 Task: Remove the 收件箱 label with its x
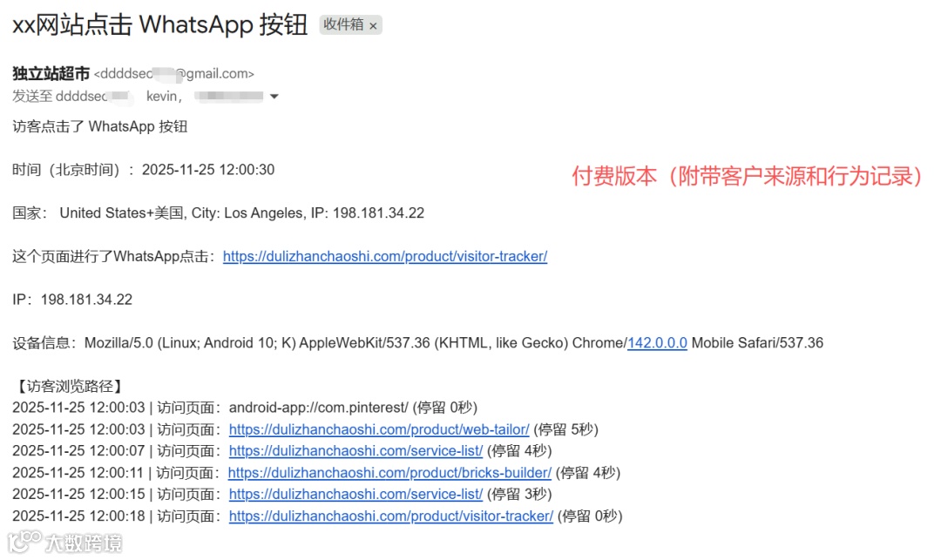click(373, 26)
